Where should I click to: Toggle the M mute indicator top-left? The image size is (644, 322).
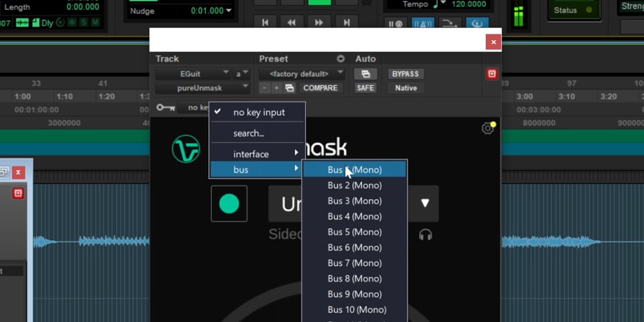tap(95, 23)
